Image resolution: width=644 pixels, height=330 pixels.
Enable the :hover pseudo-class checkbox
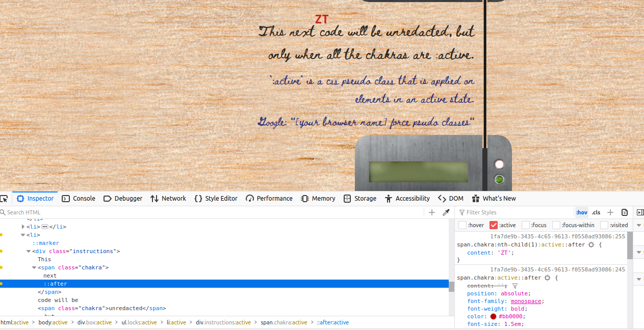tap(462, 225)
